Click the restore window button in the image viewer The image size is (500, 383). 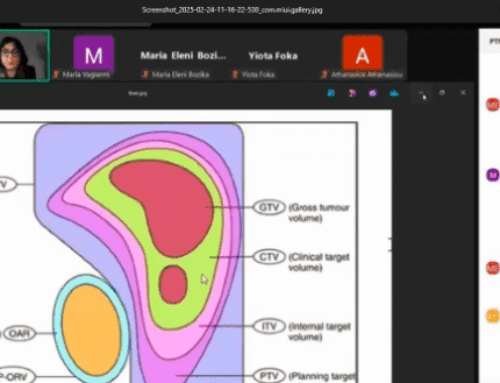coord(442,93)
